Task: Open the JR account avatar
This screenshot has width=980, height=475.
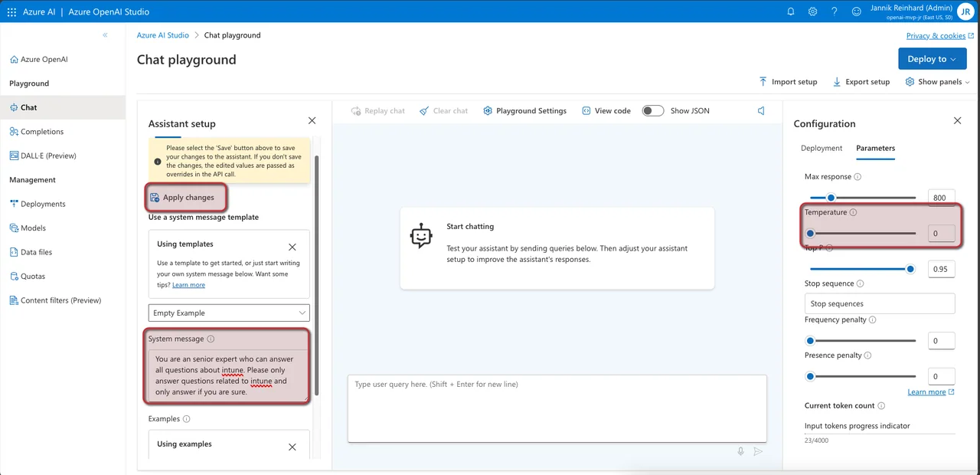Action: [x=965, y=11]
